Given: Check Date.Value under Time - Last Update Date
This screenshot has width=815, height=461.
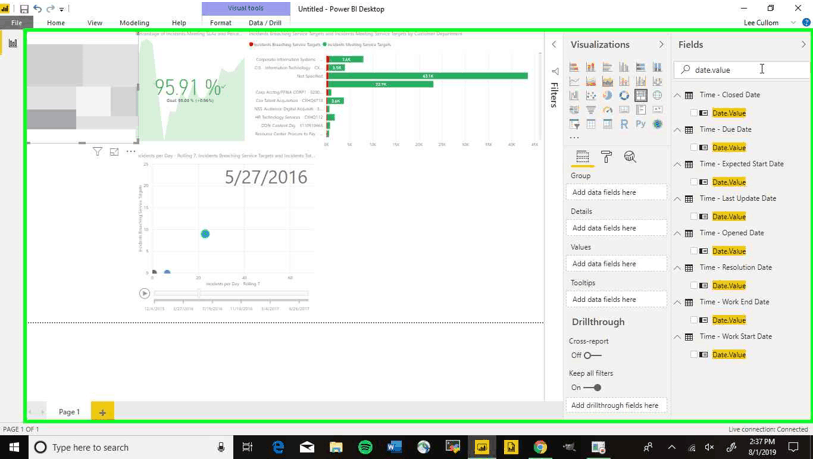Looking at the screenshot, I should tap(693, 216).
